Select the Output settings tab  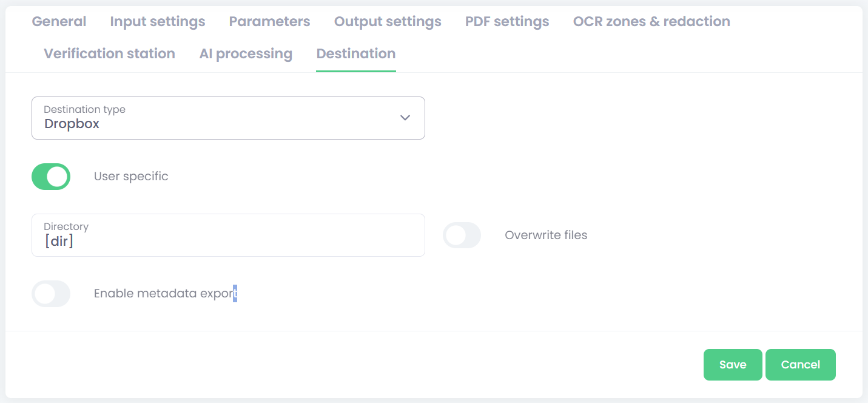tap(388, 22)
